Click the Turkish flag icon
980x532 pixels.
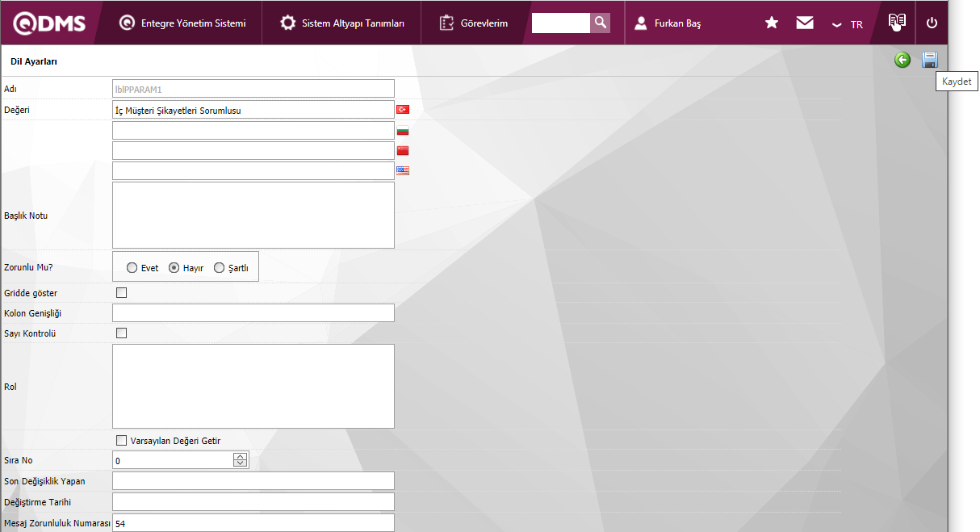coord(403,109)
